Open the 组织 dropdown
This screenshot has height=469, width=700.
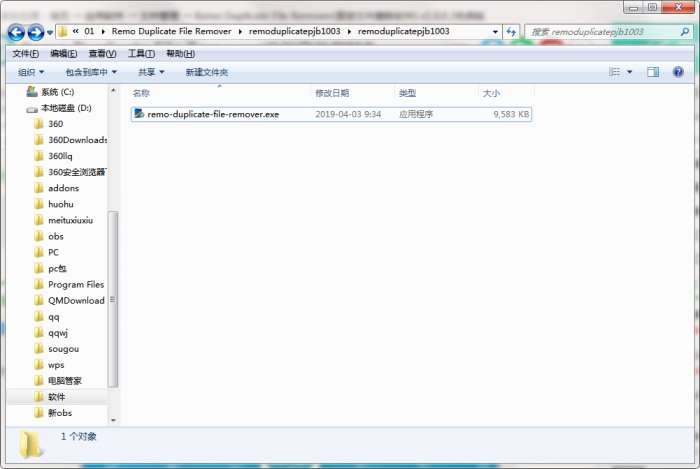tap(31, 72)
